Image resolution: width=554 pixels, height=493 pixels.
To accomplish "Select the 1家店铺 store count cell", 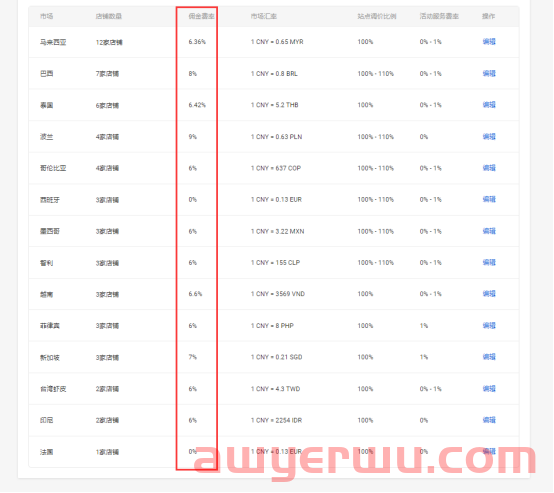I will tap(107, 452).
